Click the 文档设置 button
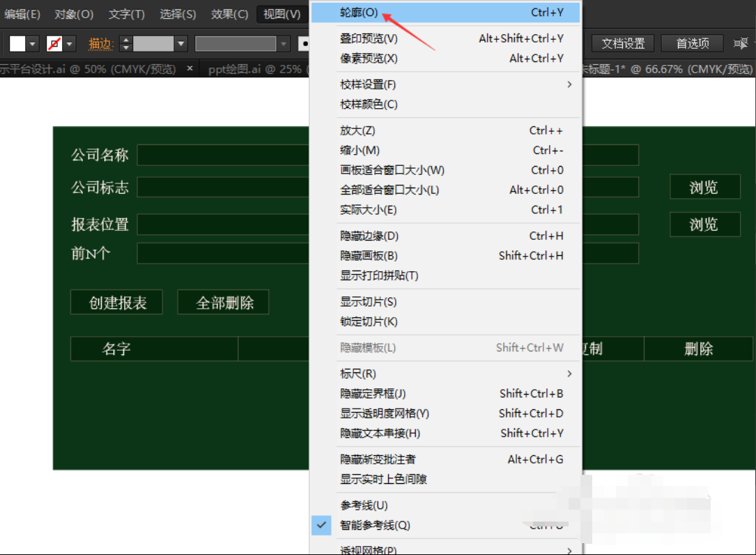This screenshot has width=756, height=555. click(x=623, y=43)
